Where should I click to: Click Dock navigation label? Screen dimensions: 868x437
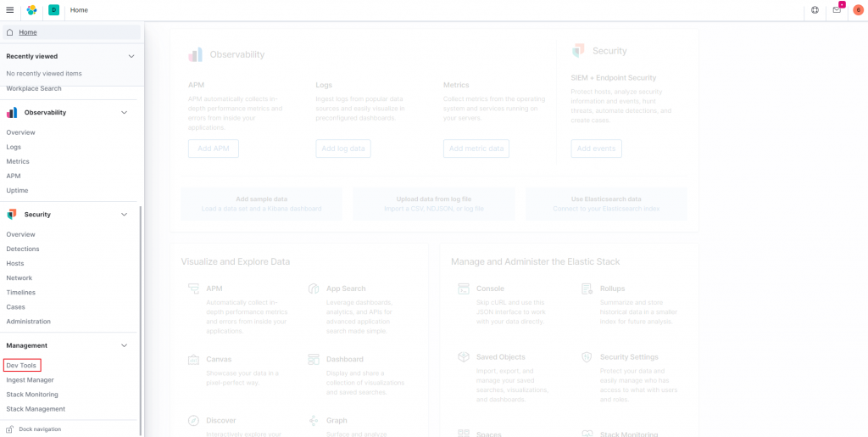40,429
